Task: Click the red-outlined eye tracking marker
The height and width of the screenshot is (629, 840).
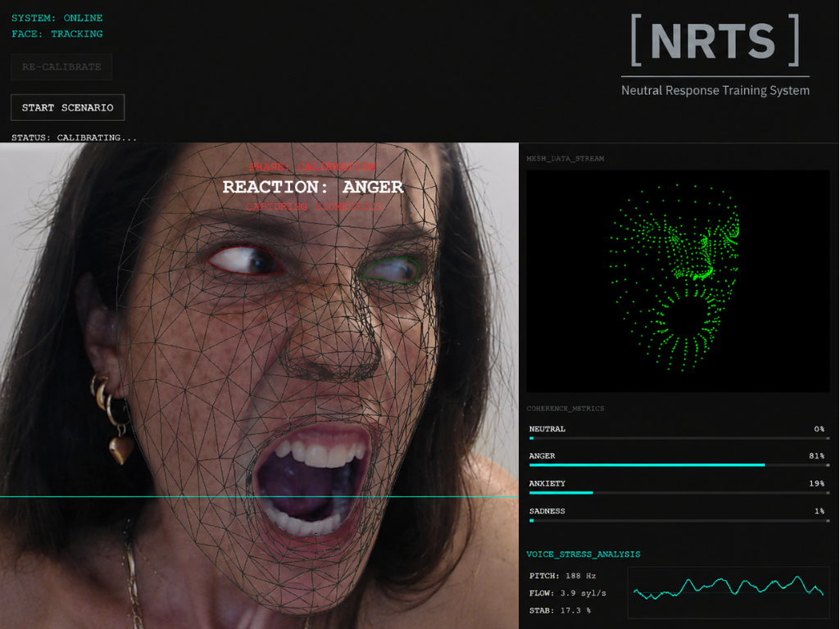Action: [246, 260]
